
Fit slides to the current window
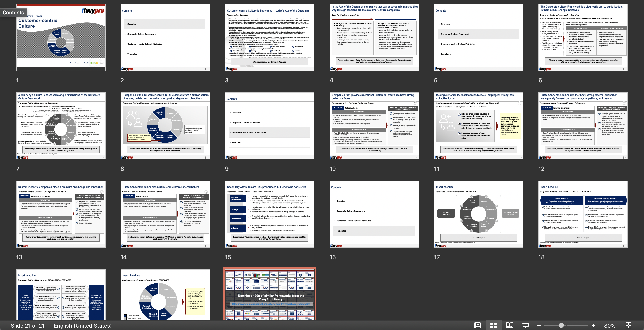pos(628,325)
